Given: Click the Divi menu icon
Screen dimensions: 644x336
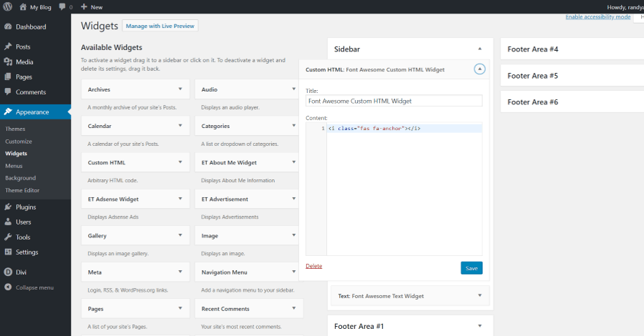Looking at the screenshot, I should pyautogui.click(x=8, y=272).
